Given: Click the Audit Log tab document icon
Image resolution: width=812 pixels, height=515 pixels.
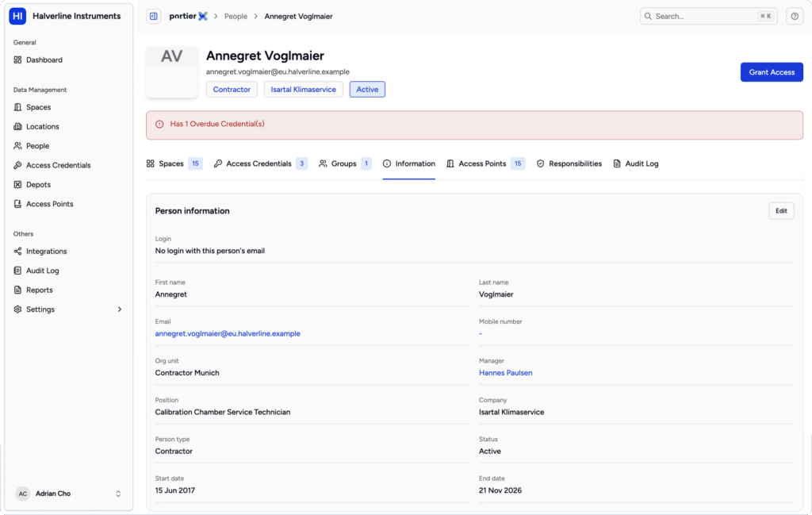Looking at the screenshot, I should tap(617, 163).
